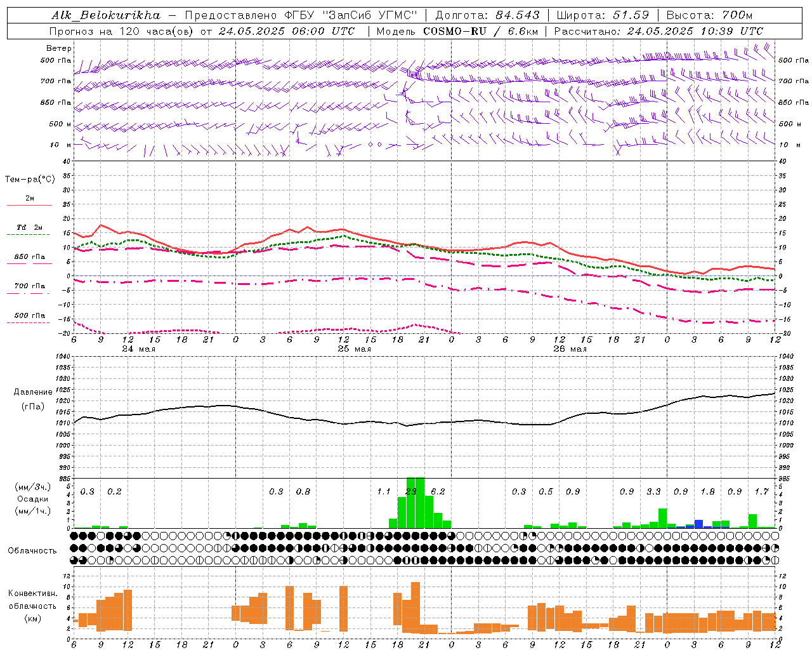Click the (мм/1ч.) precipitation unit label
This screenshot has height=650, width=812.
[33, 511]
